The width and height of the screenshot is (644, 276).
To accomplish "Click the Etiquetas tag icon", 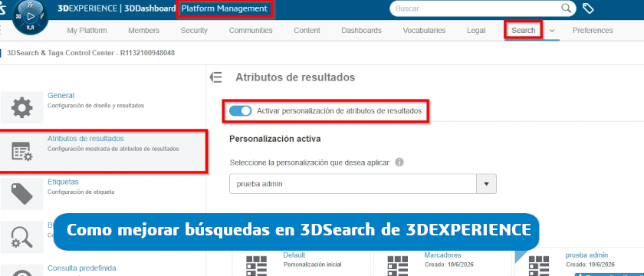I will (x=21, y=194).
